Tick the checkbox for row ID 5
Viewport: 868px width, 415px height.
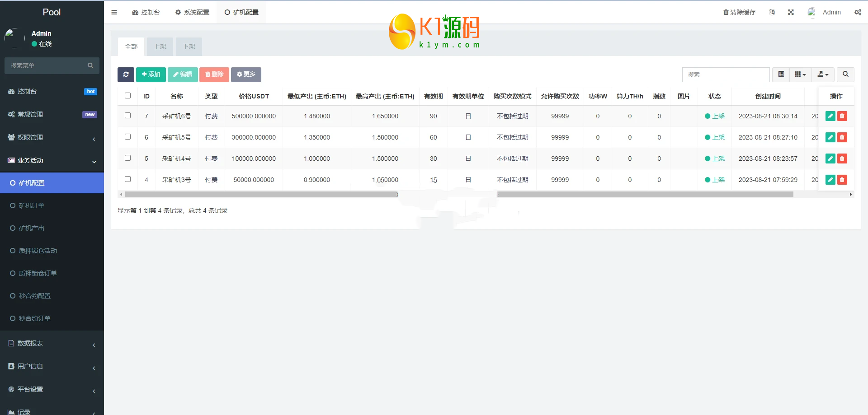coord(128,158)
